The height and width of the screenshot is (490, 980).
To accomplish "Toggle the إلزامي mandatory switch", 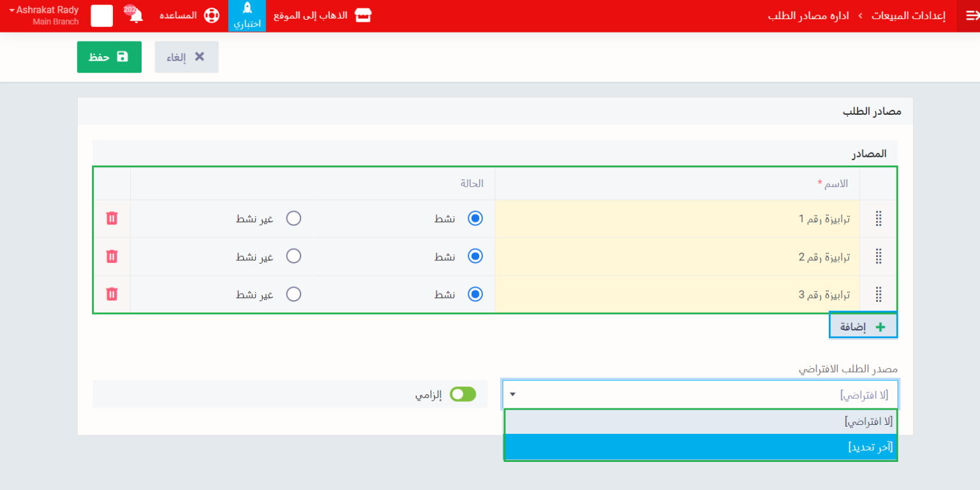I will click(463, 394).
